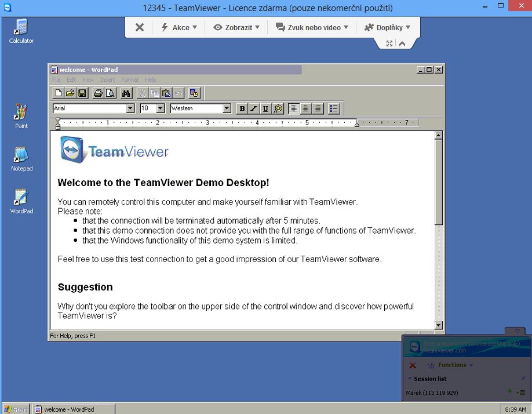Select the WordPad desktop icon
532x414 pixels.
[x=21, y=202]
